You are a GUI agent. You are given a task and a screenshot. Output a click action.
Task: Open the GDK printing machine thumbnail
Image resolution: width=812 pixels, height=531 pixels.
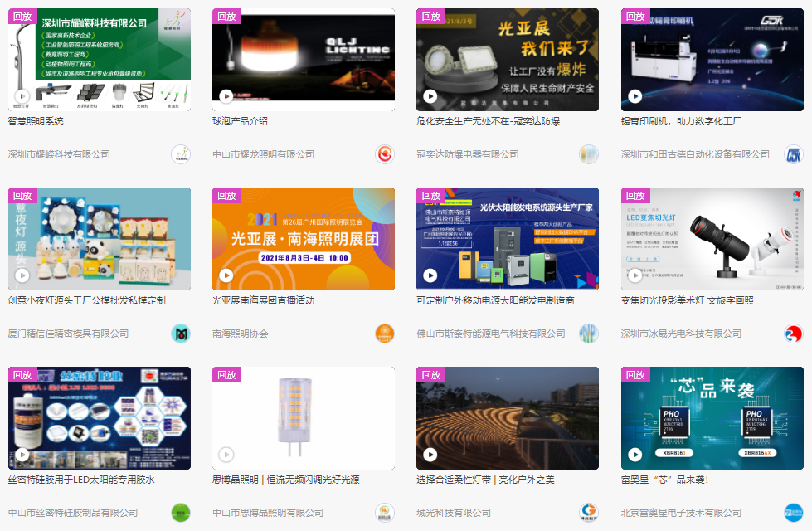[x=712, y=60]
